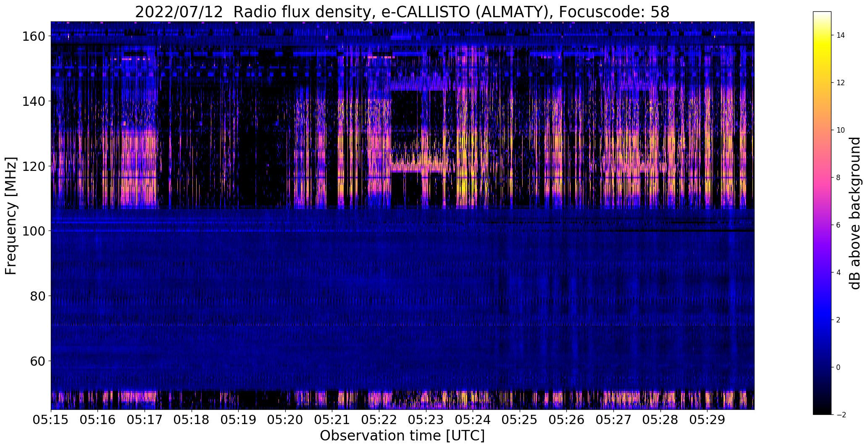
Task: Click the 05:22 time tick label
Action: (379, 420)
